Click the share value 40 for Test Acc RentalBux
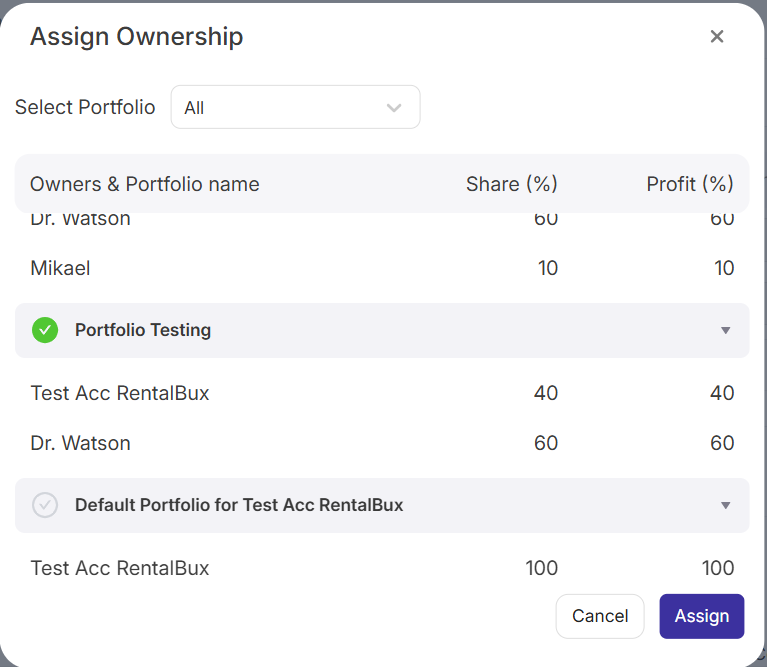Image resolution: width=767 pixels, height=667 pixels. coord(545,393)
